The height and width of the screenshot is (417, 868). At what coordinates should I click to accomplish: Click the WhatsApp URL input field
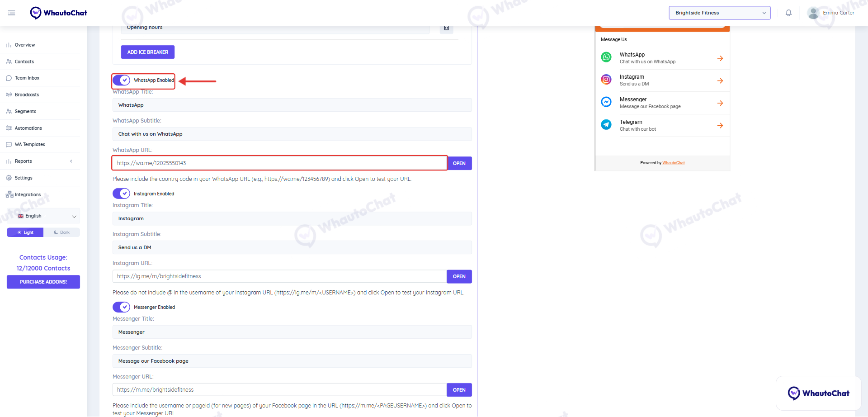[x=279, y=163]
